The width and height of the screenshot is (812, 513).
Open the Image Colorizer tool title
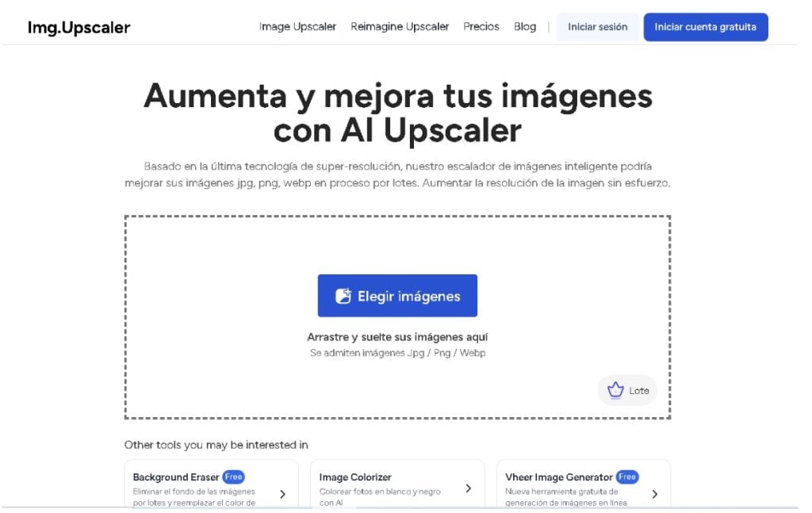tap(355, 477)
